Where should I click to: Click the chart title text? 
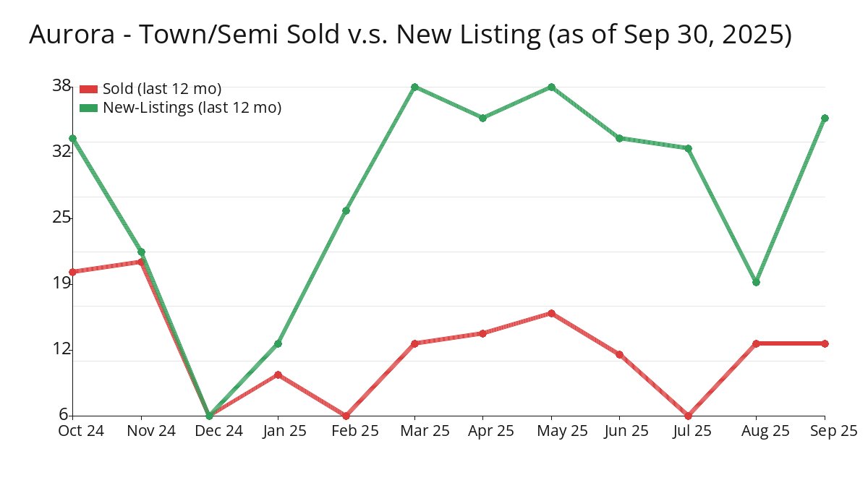tap(410, 35)
